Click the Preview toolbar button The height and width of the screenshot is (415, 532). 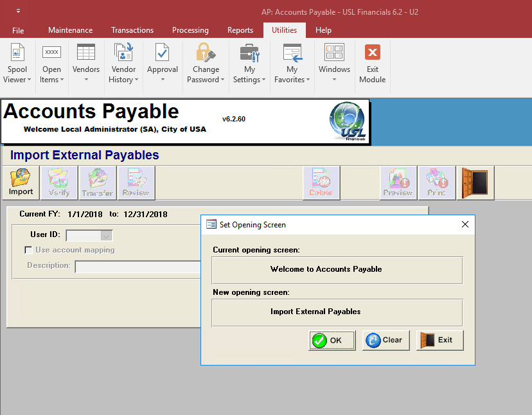click(x=398, y=183)
